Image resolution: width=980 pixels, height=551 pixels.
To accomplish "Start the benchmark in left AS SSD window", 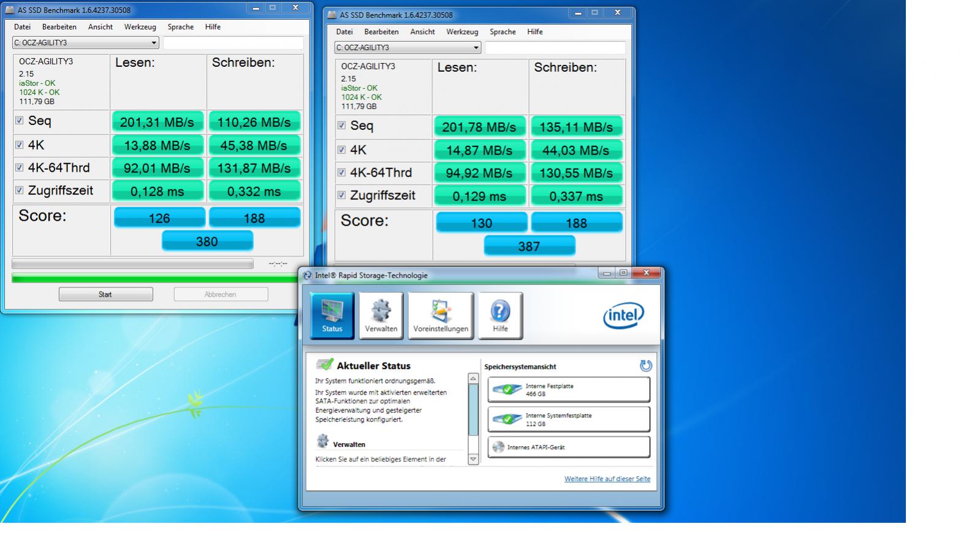I will 105,294.
